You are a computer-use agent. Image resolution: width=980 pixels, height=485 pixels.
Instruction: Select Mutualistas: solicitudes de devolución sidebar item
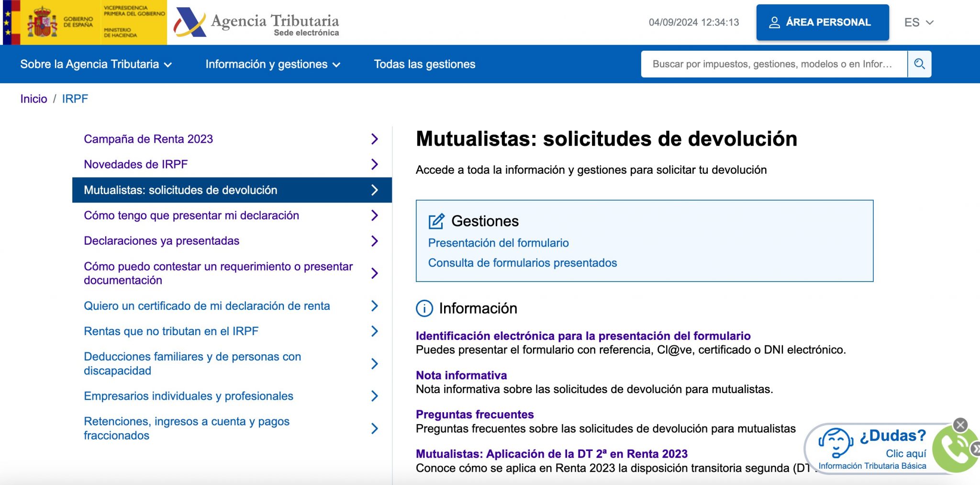click(x=232, y=190)
